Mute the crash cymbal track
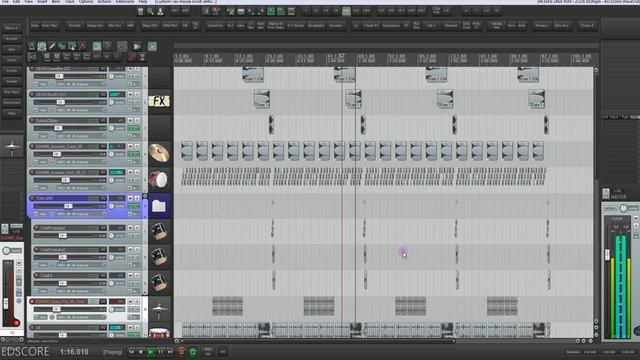Screen dimensions: 640x360 coord(130,146)
